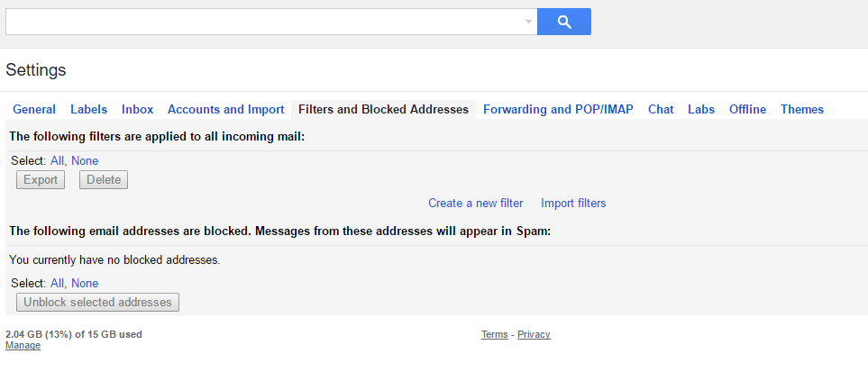
Task: Click Unblock selected addresses button
Action: (x=98, y=303)
